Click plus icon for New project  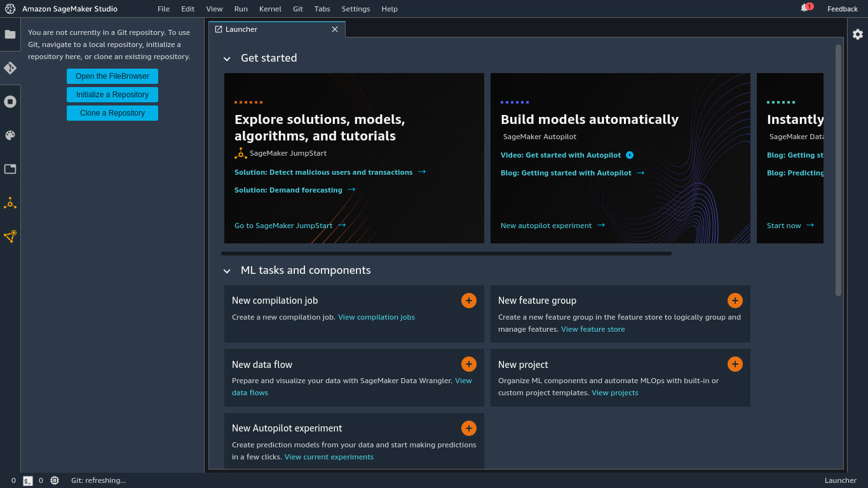(x=735, y=364)
